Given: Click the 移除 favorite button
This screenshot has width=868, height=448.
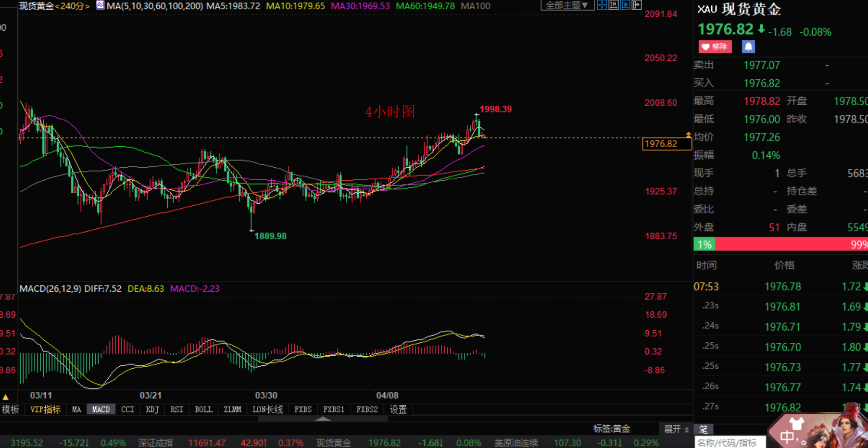Looking at the screenshot, I should [x=715, y=47].
